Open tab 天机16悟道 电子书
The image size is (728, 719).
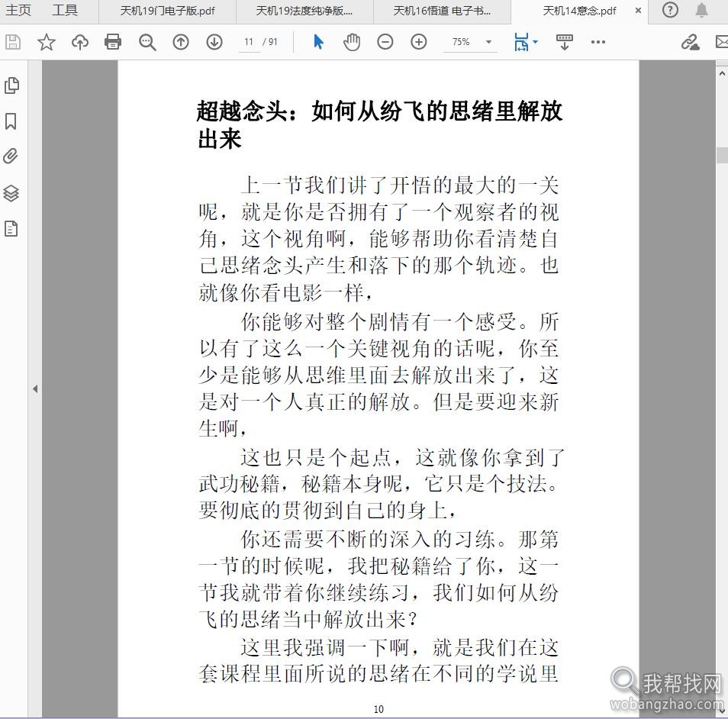[442, 11]
